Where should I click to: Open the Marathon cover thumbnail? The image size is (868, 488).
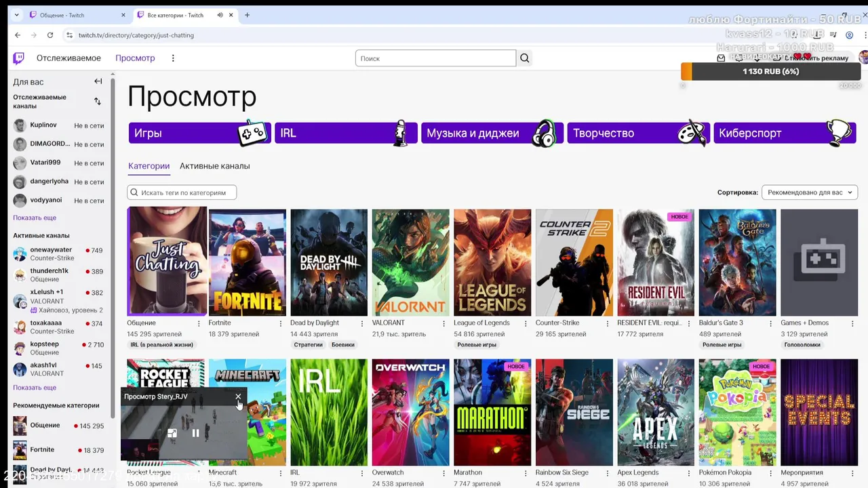click(492, 412)
